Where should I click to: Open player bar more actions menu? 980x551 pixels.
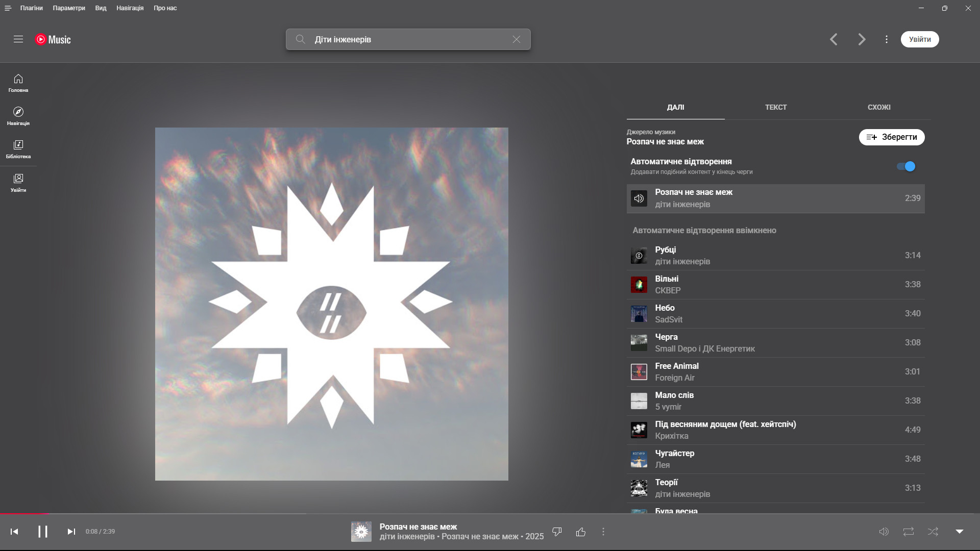[x=603, y=532]
